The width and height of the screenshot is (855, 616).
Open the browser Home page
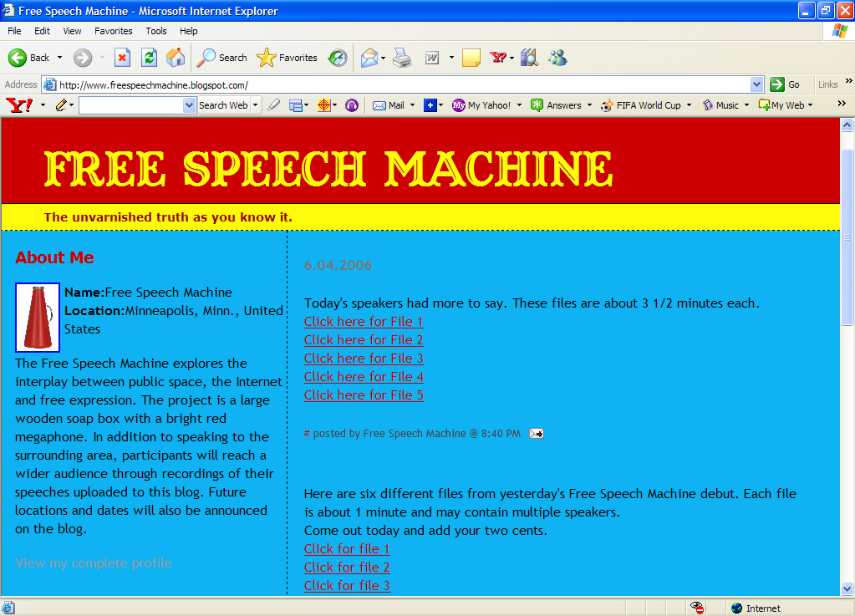(175, 57)
